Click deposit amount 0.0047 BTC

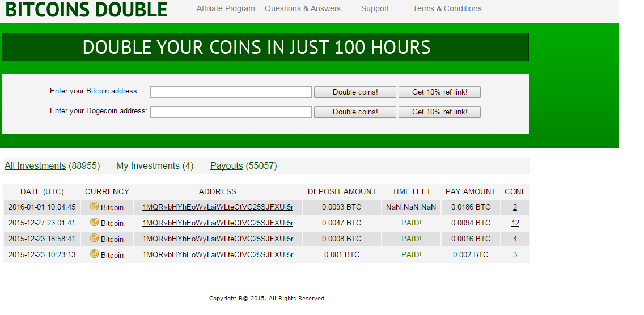342,223
